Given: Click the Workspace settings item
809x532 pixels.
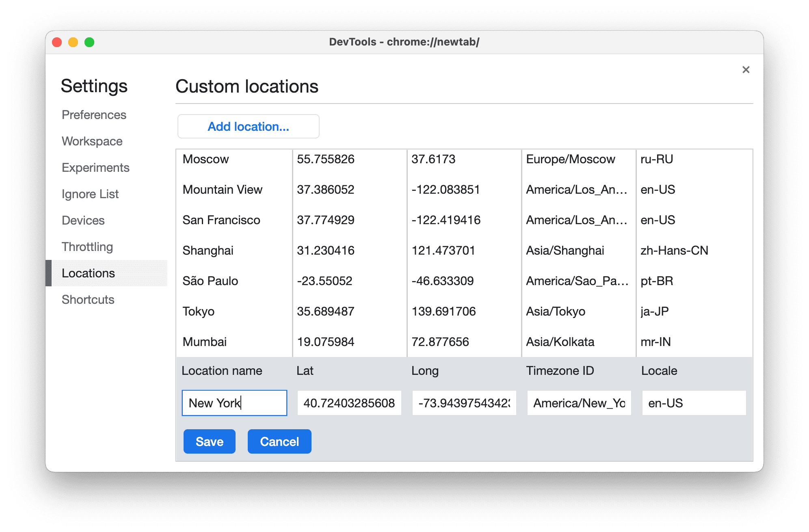Looking at the screenshot, I should (92, 141).
